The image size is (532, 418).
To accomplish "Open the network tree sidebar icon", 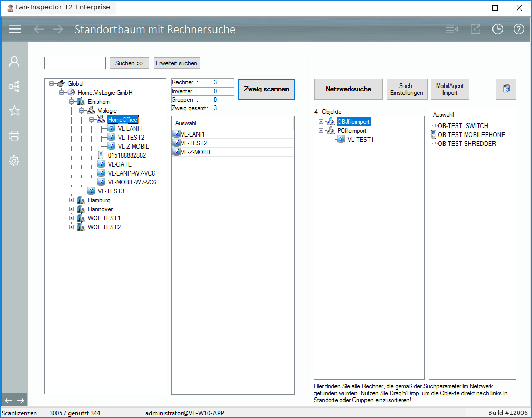I will coord(14,86).
